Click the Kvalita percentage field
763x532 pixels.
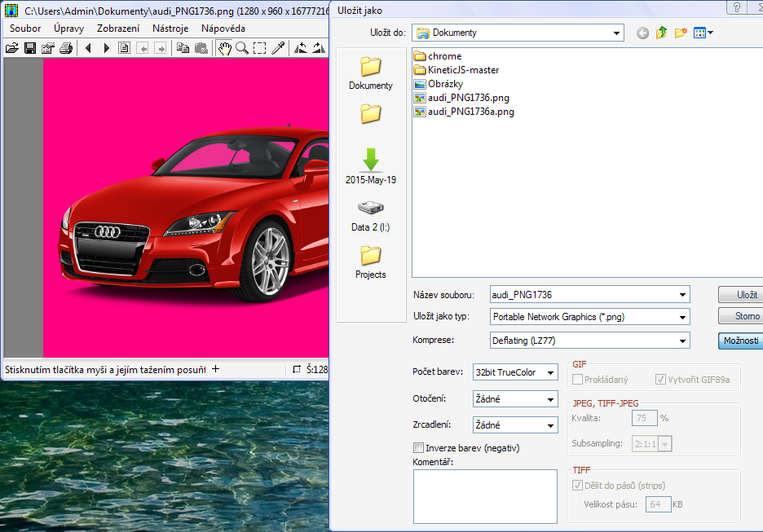tap(645, 418)
